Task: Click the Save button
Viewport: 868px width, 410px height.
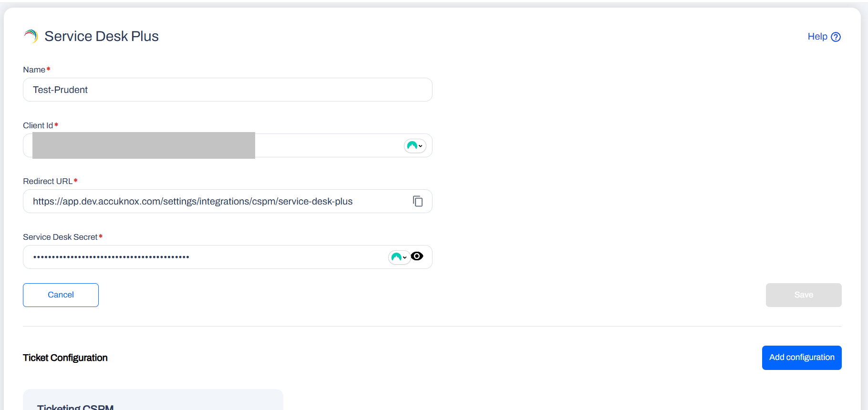Action: [x=803, y=295]
